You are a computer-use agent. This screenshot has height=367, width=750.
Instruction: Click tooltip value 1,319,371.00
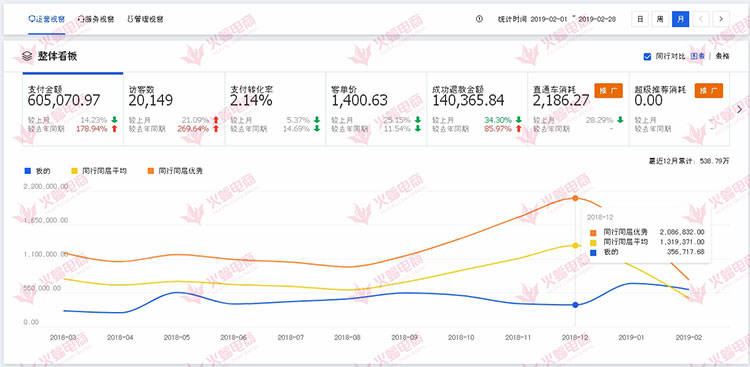coord(682,242)
